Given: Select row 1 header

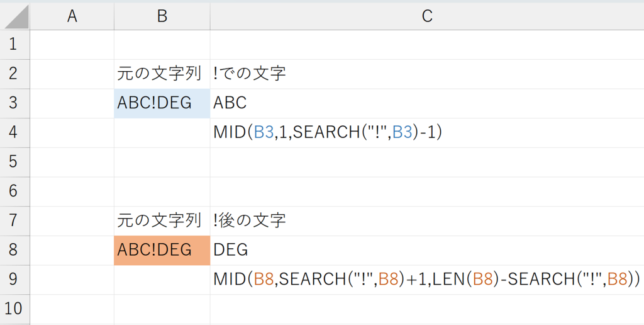Looking at the screenshot, I should pyautogui.click(x=14, y=45).
